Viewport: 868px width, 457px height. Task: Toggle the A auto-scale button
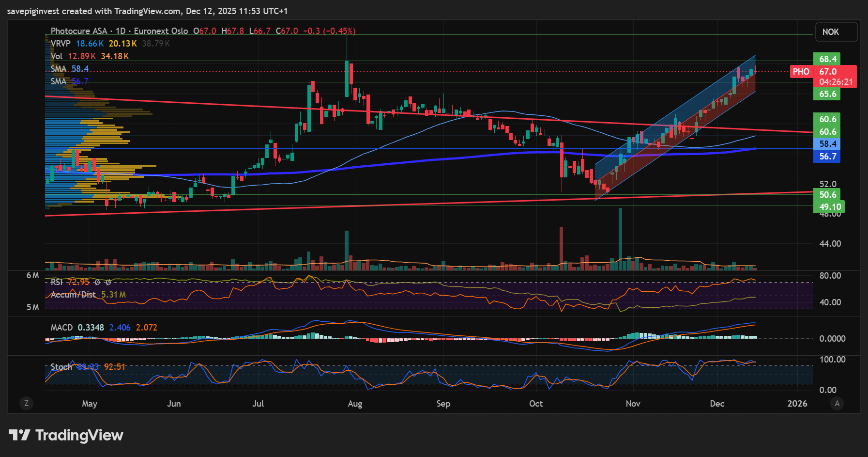click(837, 403)
